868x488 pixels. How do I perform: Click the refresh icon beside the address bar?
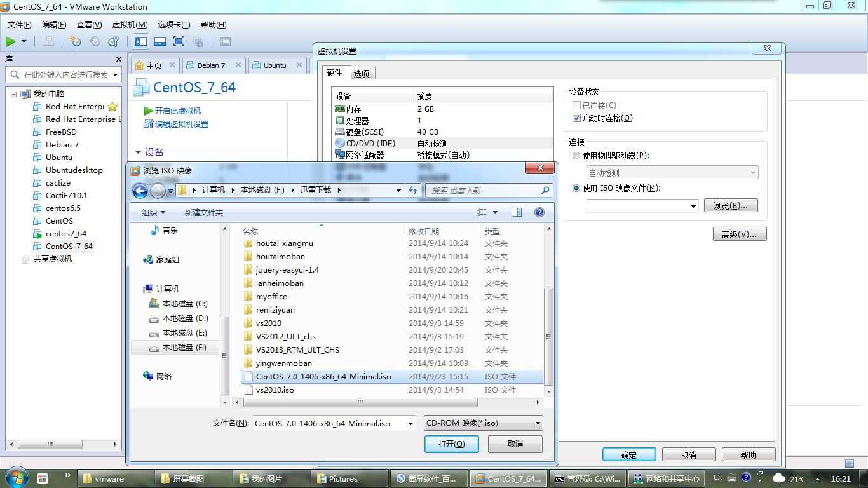pyautogui.click(x=413, y=190)
